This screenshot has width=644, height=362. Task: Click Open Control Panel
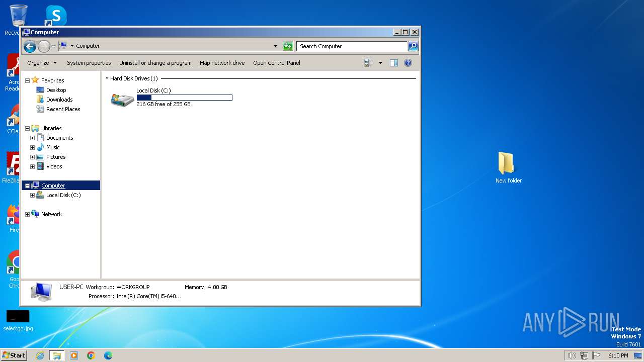277,63
